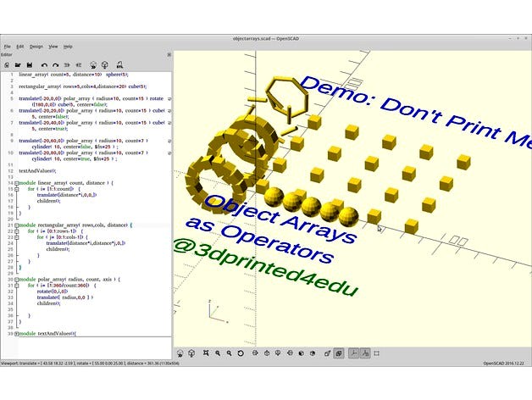This screenshot has height=400, width=532.
Task: Click the Render icon in editor toolbar
Action: [x=105, y=65]
